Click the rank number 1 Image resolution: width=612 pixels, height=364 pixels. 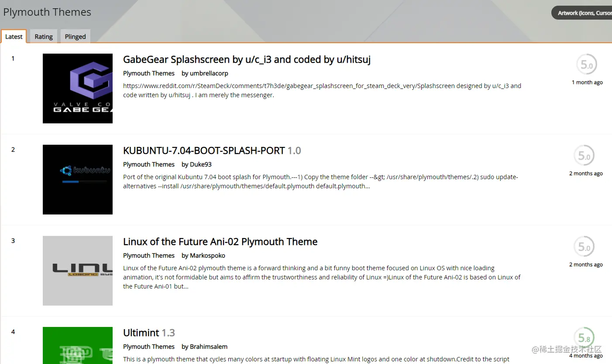coord(13,58)
